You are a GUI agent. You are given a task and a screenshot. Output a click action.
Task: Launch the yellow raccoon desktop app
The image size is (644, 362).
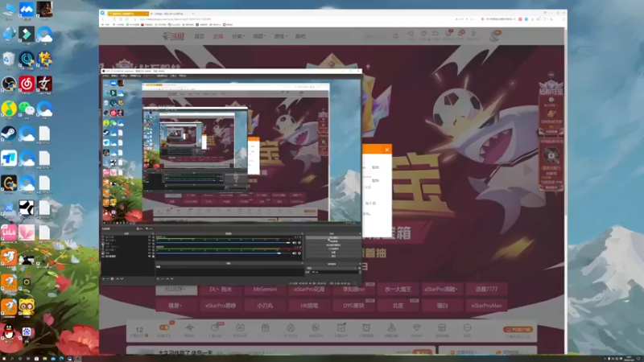click(27, 307)
